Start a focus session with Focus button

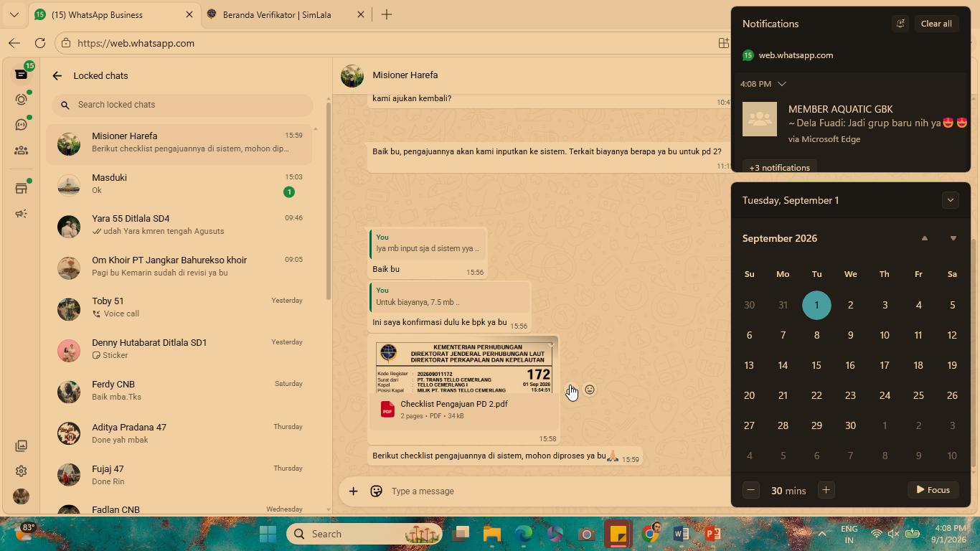[933, 490]
